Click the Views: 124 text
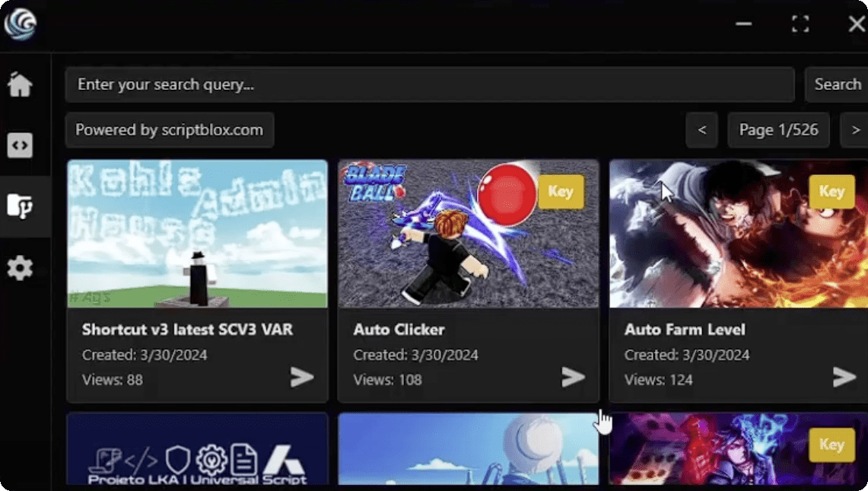Viewport: 868px width, 491px height. point(658,380)
